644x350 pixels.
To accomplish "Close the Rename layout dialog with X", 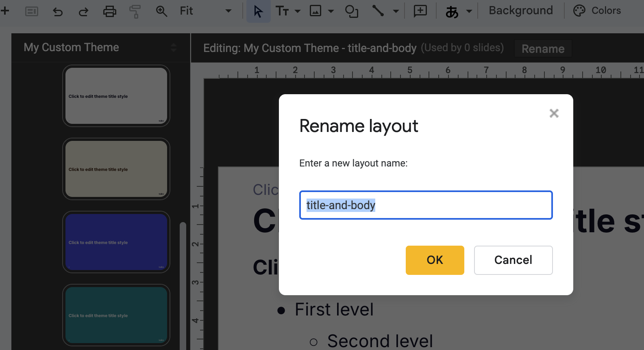I will 554,113.
